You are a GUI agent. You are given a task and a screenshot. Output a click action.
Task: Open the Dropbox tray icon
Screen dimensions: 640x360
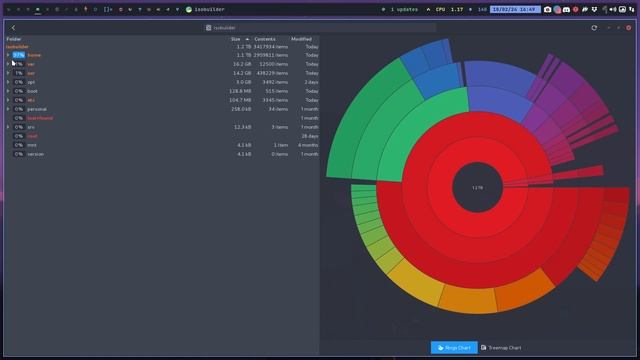(x=594, y=9)
